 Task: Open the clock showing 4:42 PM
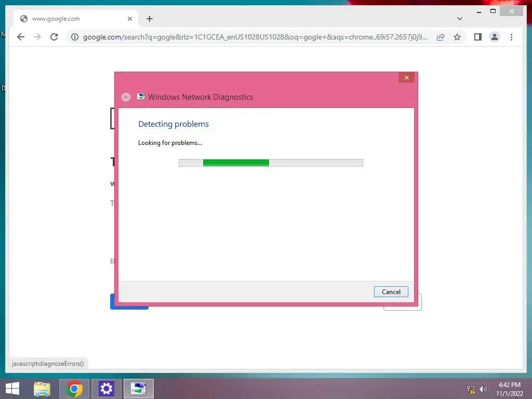(x=509, y=389)
